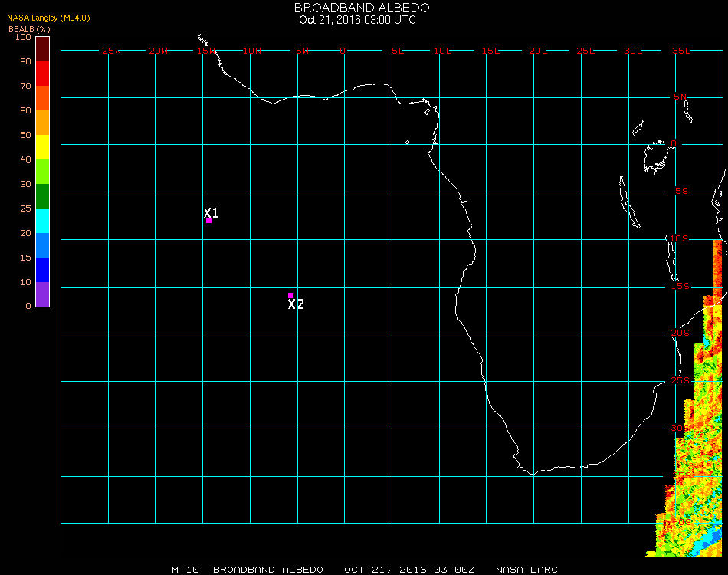Image resolution: width=728 pixels, height=575 pixels.
Task: Click the magenta X1 marker square
Action: (x=209, y=221)
